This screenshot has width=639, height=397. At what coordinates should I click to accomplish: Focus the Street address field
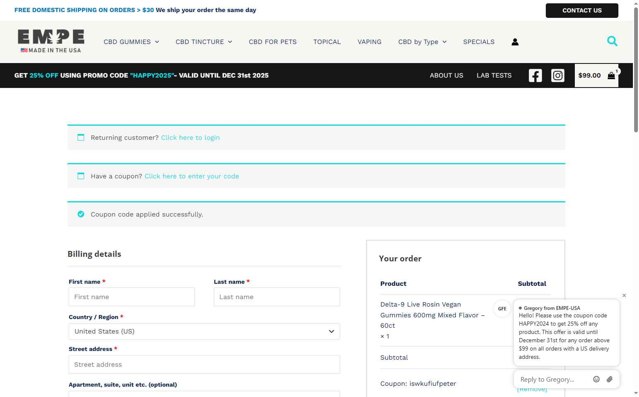point(204,364)
